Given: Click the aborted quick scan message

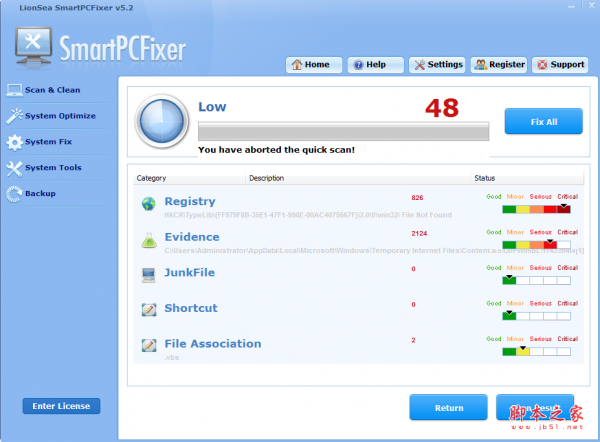Looking at the screenshot, I should tap(276, 150).
